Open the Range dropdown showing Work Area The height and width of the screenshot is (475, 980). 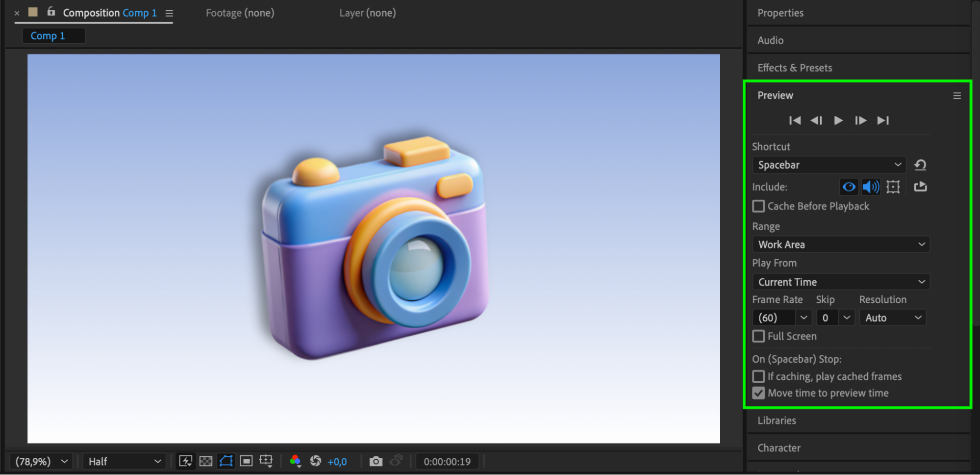tap(841, 244)
